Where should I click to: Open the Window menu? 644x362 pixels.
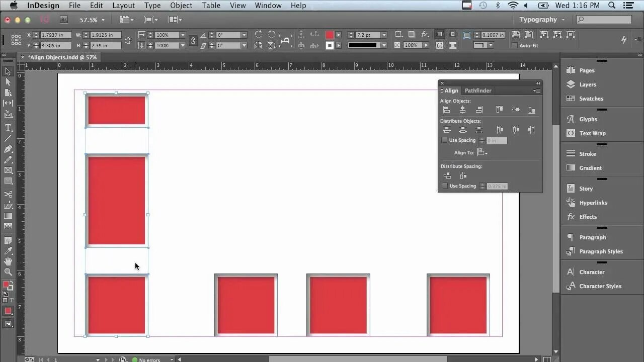(x=268, y=6)
